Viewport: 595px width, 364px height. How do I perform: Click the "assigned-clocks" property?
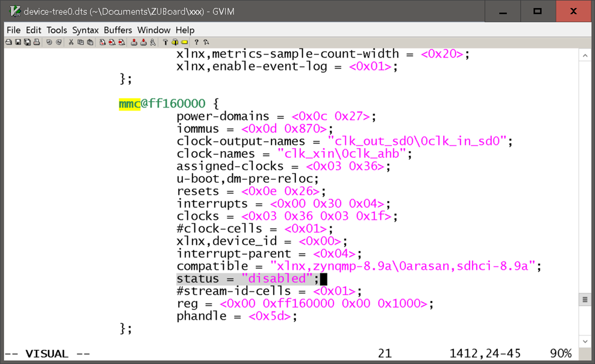tap(230, 166)
